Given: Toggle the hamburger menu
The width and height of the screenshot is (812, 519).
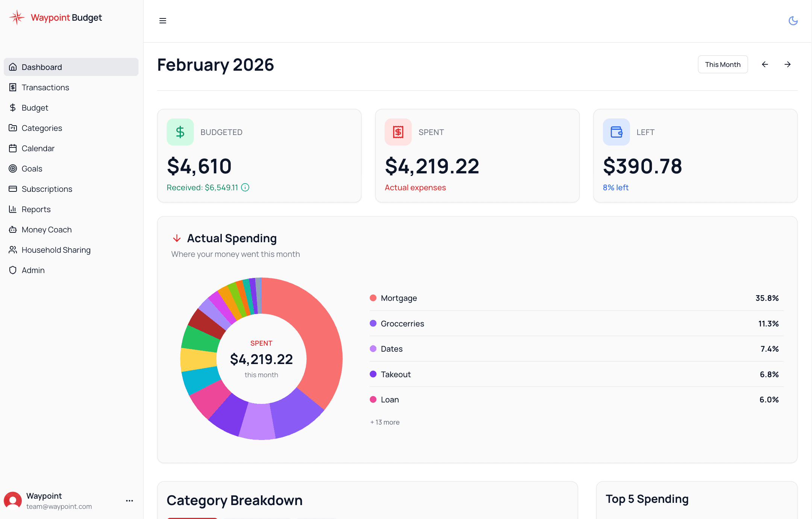Looking at the screenshot, I should (163, 21).
